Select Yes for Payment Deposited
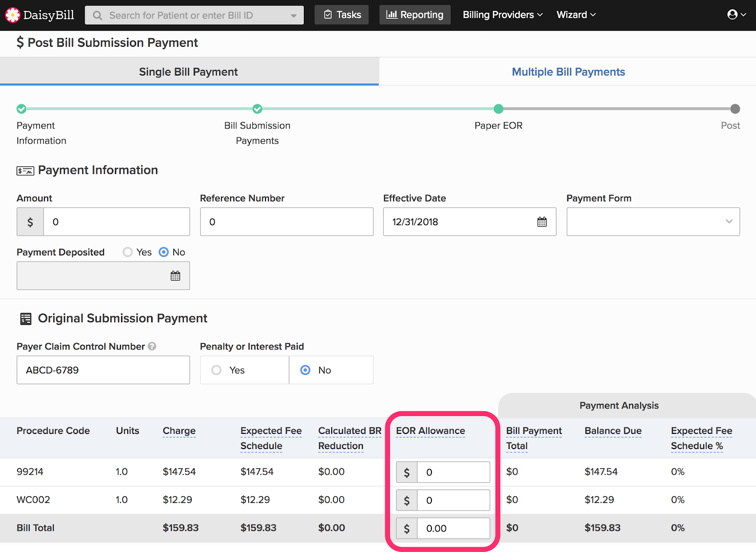 (x=128, y=252)
